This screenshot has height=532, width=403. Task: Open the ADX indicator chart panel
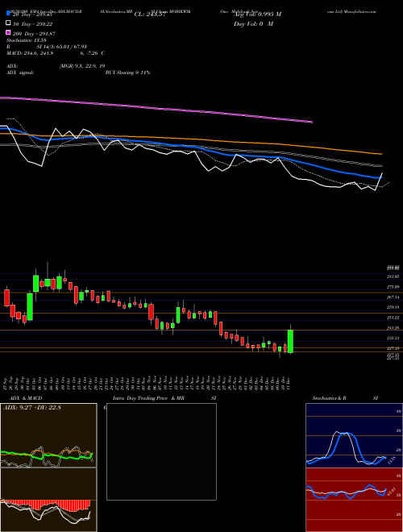[x=48, y=435]
